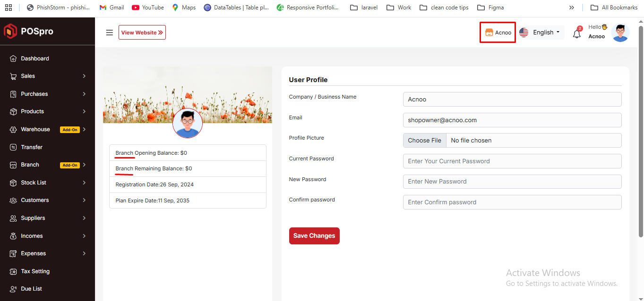Open Due List in sidebar
The image size is (644, 301).
(31, 289)
